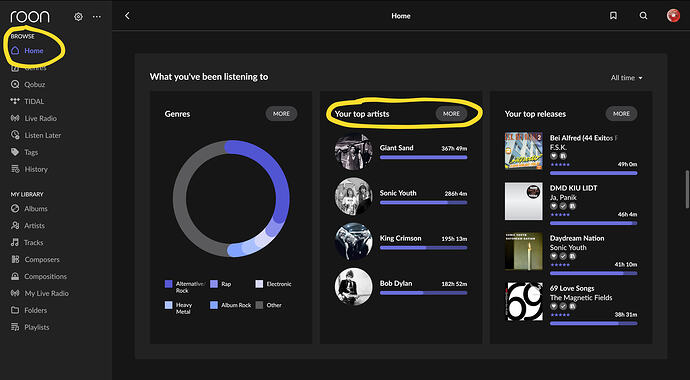690x380 pixels.
Task: Click the page vertical scrollbar
Action: [687, 189]
